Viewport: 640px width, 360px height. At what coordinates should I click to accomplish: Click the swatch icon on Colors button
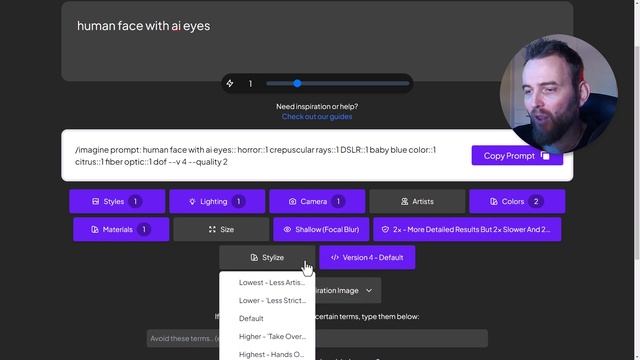[494, 201]
